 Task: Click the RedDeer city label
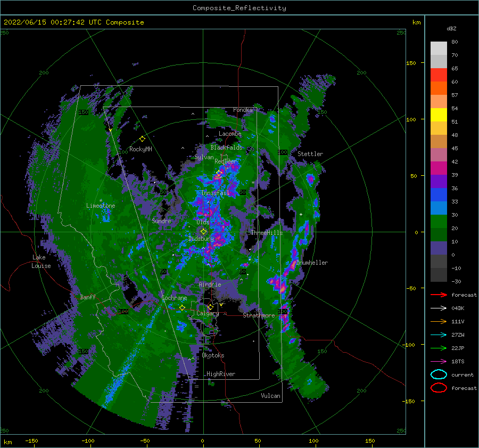tap(226, 161)
